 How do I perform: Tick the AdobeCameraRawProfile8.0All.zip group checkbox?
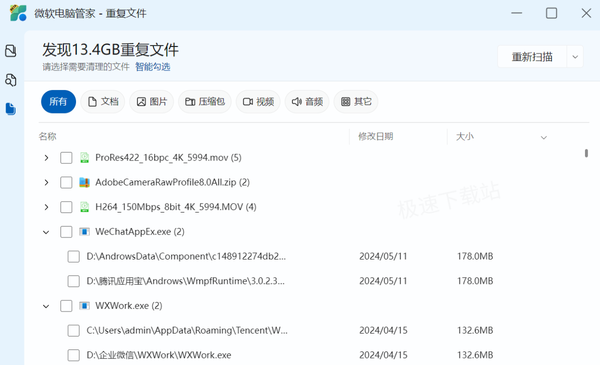[66, 182]
